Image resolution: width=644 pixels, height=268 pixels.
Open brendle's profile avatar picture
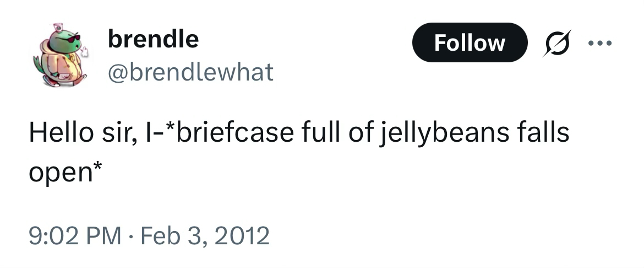62,54
